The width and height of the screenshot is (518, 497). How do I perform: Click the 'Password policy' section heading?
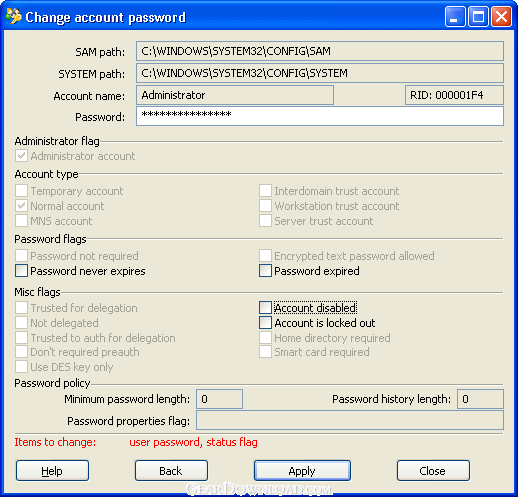coord(52,383)
